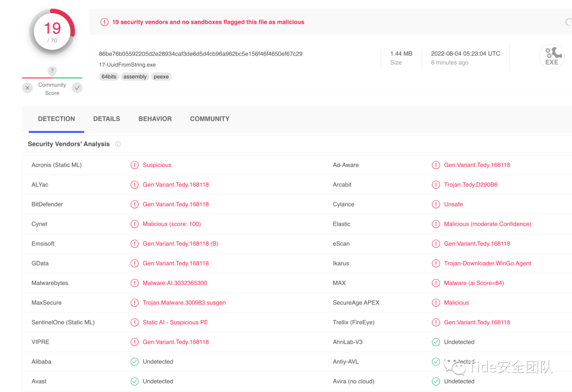This screenshot has width=572, height=392.
Task: Click the community score red-green bar
Action: 52,78
